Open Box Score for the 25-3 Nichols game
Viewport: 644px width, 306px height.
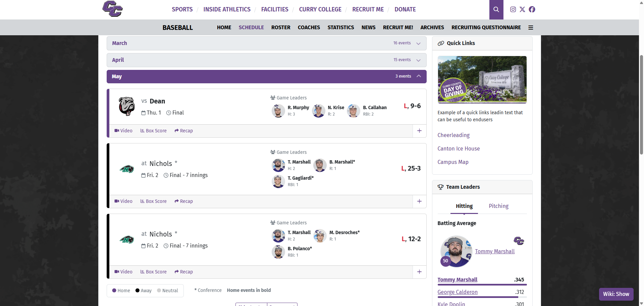[x=153, y=201]
